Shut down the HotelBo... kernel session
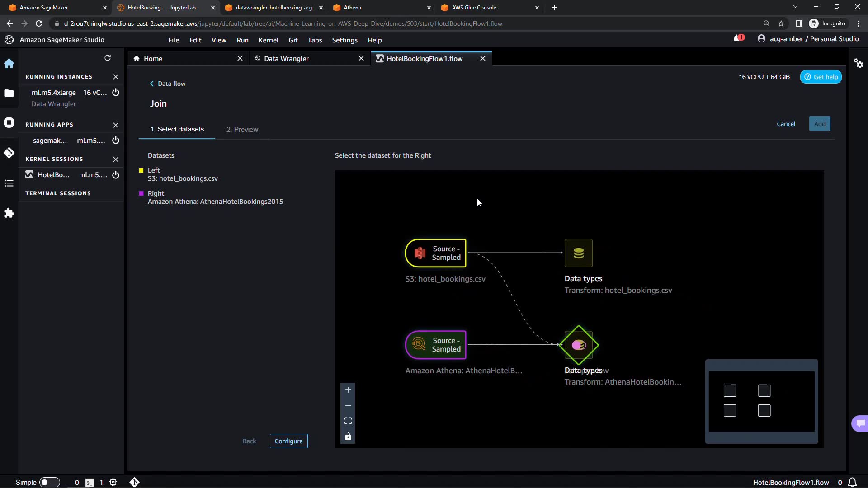The height and width of the screenshot is (488, 868). point(116,175)
